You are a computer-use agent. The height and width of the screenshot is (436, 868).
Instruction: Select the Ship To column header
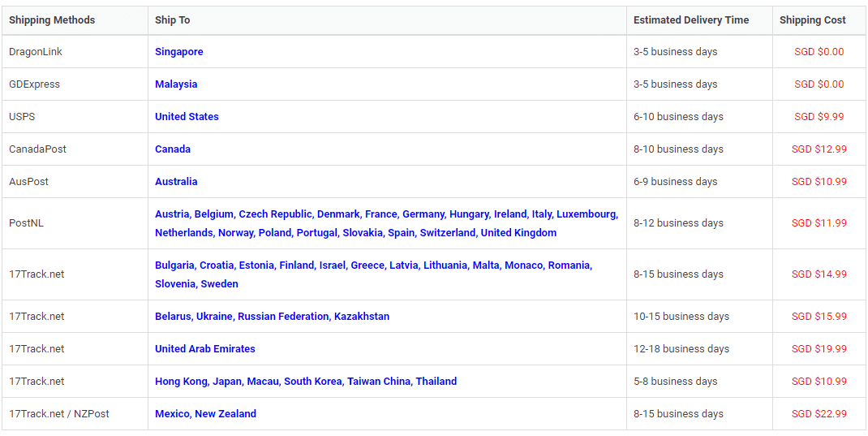click(x=173, y=20)
